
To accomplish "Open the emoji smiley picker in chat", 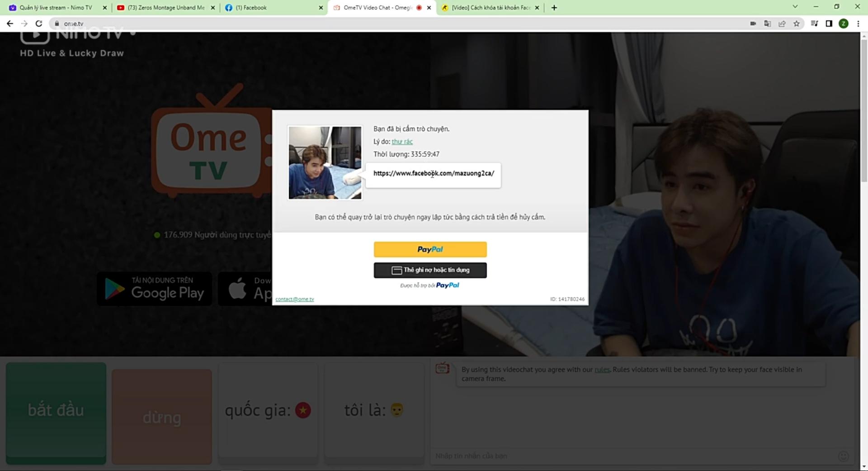I will click(x=844, y=456).
